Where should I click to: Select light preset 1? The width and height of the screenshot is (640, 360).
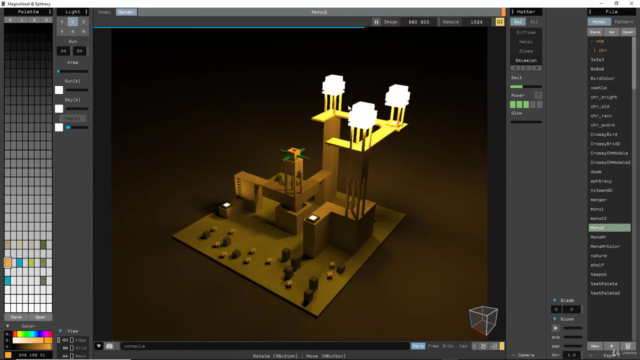[73, 22]
